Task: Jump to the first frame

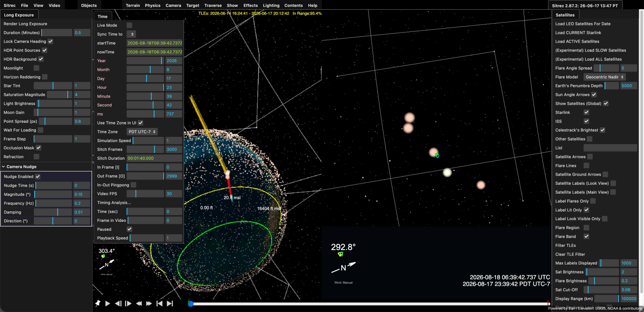Action: point(159,304)
